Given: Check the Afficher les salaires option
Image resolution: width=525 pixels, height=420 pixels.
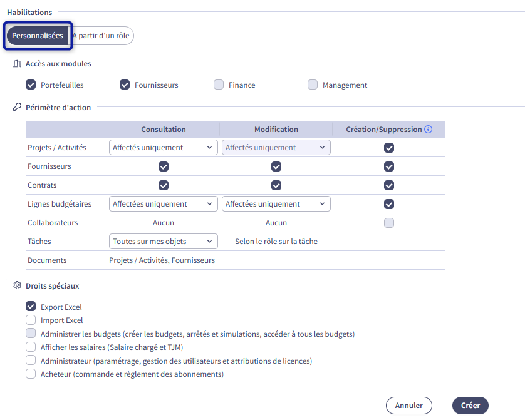Looking at the screenshot, I should point(31,347).
